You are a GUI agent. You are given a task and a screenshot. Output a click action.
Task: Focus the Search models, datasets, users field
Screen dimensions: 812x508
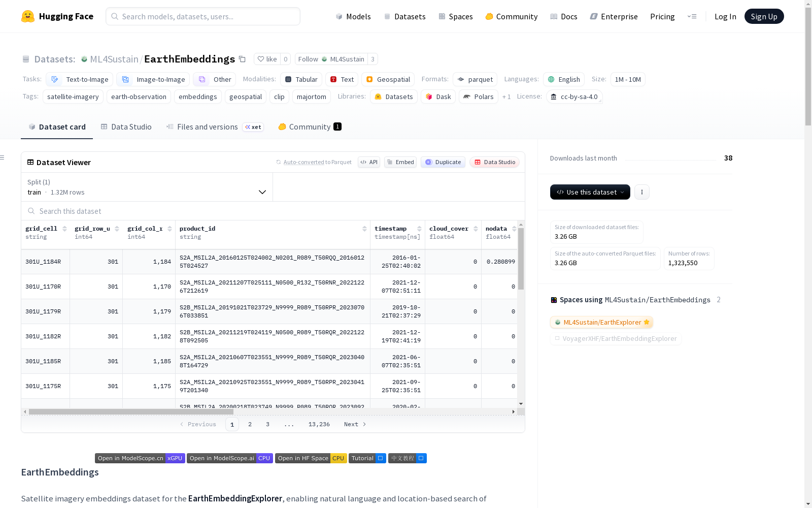(x=203, y=16)
